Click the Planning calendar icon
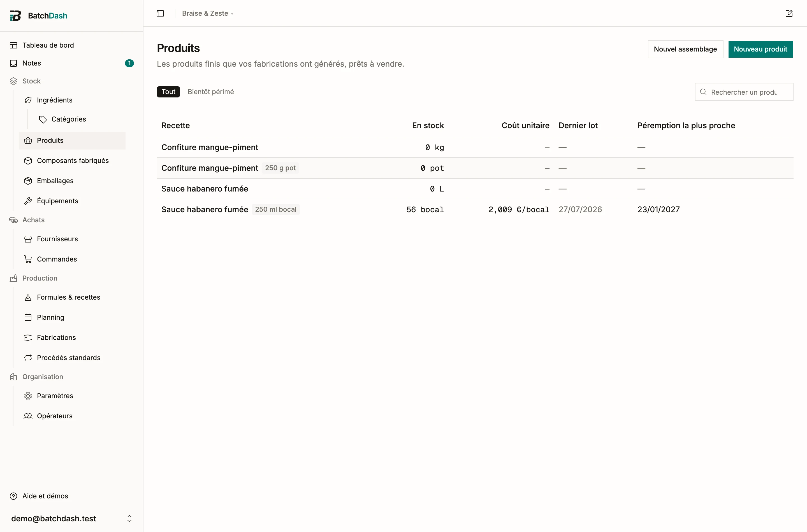Viewport: 807px width, 532px height. [28, 318]
